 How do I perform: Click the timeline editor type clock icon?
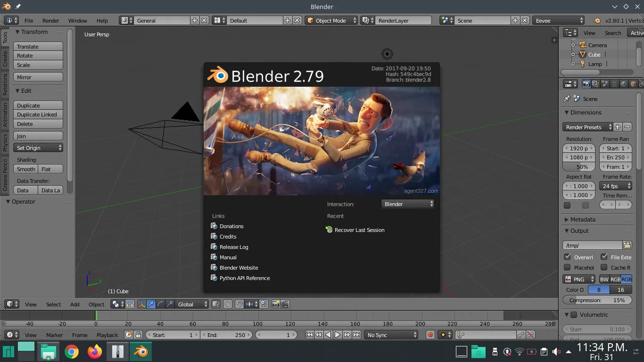pos(12,335)
